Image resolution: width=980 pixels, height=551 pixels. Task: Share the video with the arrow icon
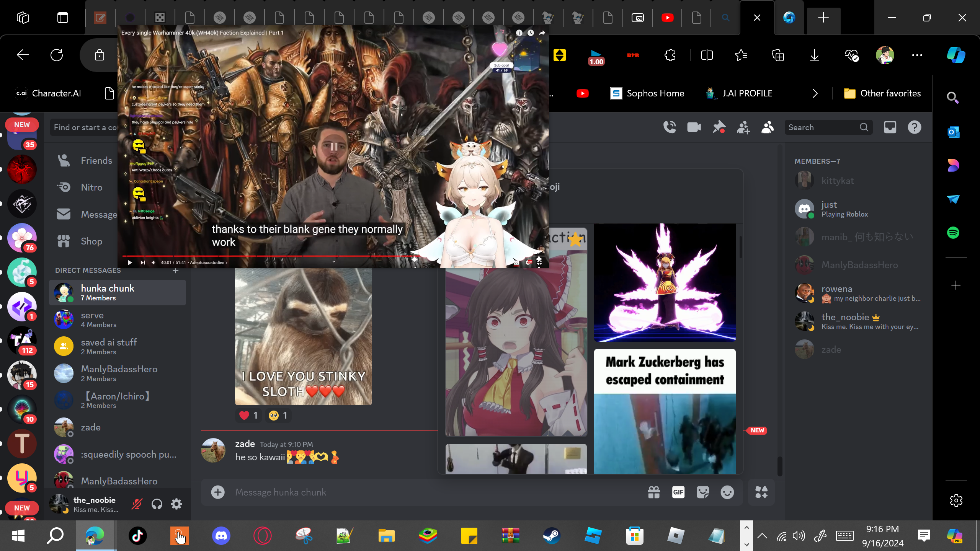(x=542, y=33)
